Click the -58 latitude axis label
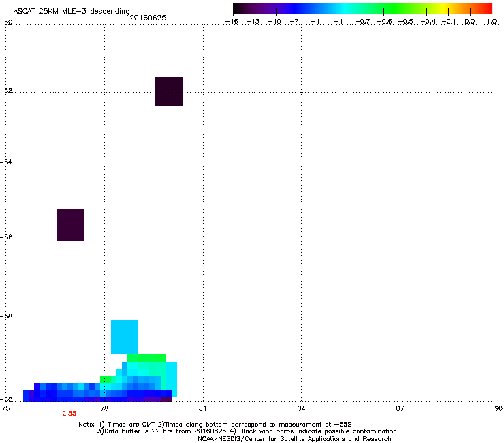This screenshot has height=443, width=504. (6, 316)
